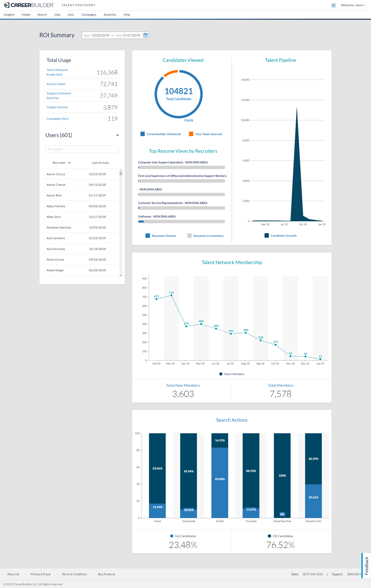Click the scrollbar down arrow in recruiter list

[121, 276]
